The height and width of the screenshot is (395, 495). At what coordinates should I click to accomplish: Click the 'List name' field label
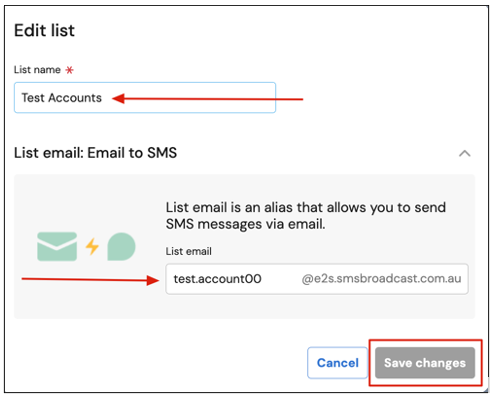[x=37, y=70]
